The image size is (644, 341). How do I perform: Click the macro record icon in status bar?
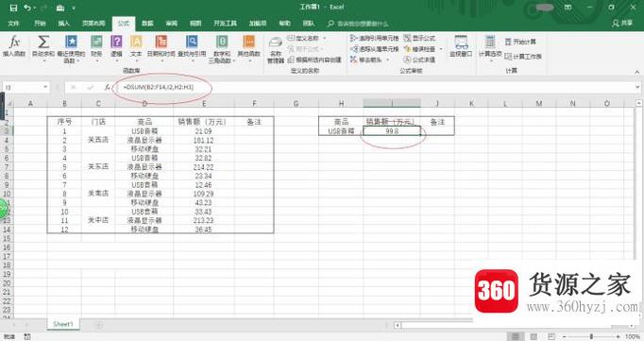pyautogui.click(x=27, y=336)
